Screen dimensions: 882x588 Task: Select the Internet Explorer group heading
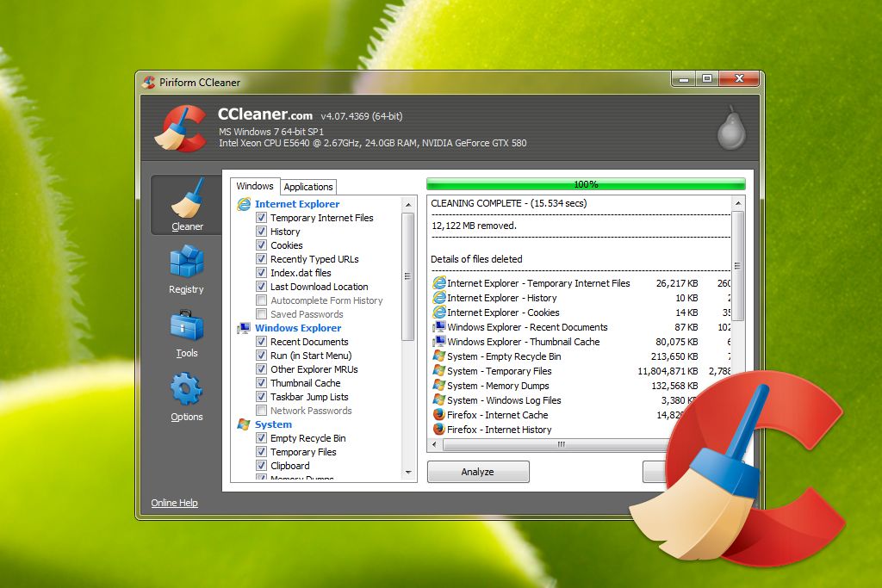(297, 204)
